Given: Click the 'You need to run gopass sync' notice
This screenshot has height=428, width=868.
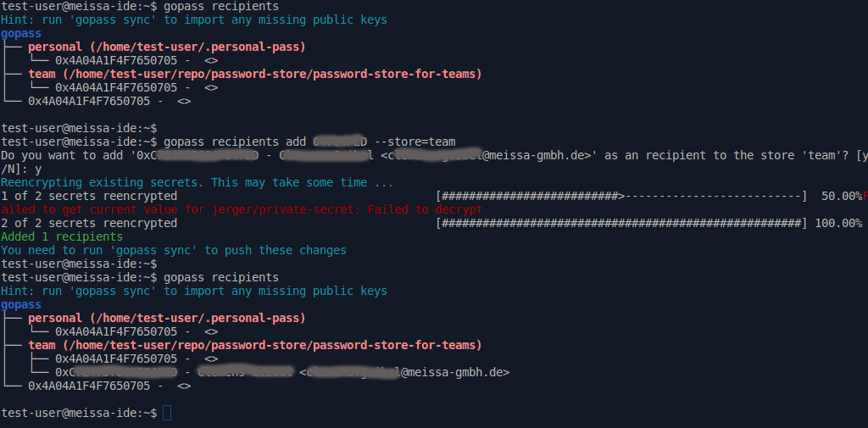Looking at the screenshot, I should click(174, 250).
